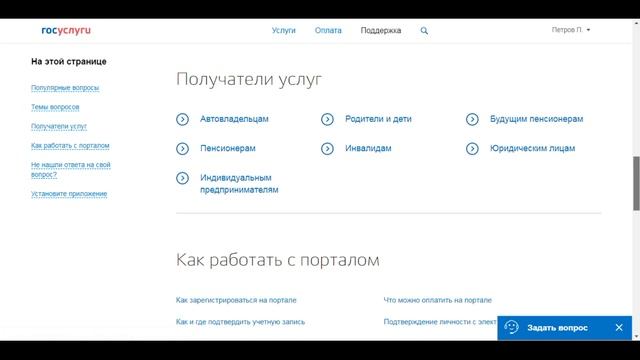Open Установите приложение link
The height and width of the screenshot is (360, 640).
coord(69,193)
